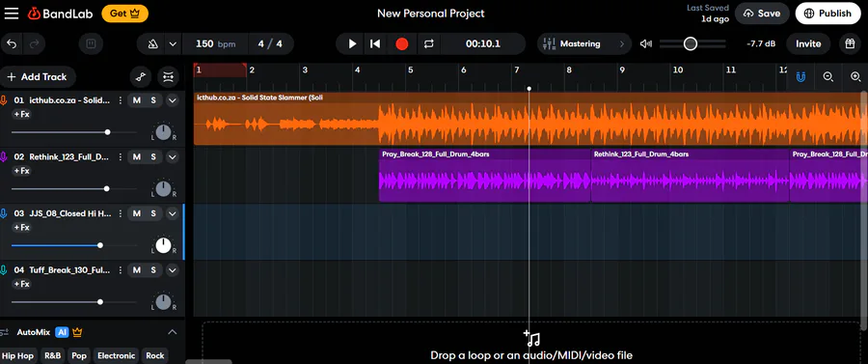Open the Mastering panel
Image resolution: width=868 pixels, height=364 pixels.
point(584,43)
